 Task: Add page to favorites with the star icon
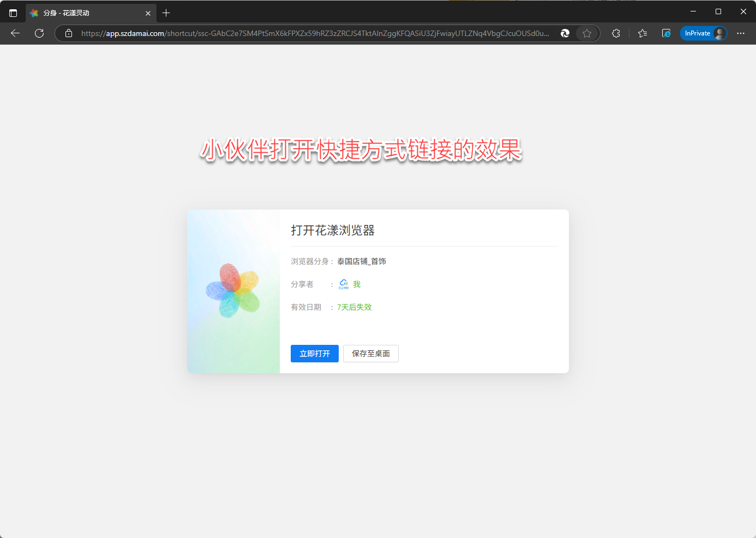(587, 33)
